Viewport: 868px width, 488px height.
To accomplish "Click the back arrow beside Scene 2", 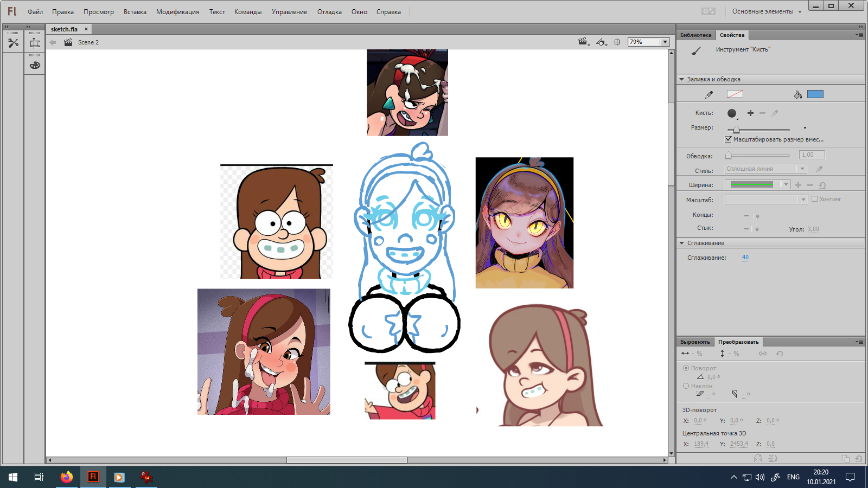I will 53,42.
